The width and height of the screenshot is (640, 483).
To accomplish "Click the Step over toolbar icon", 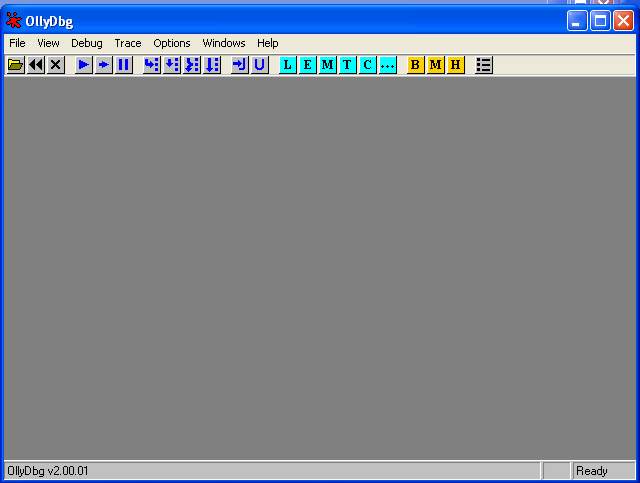I will point(172,65).
